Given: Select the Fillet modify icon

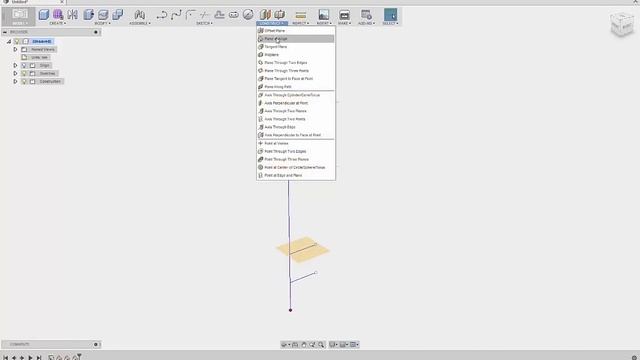Looking at the screenshot, I should 103,15.
